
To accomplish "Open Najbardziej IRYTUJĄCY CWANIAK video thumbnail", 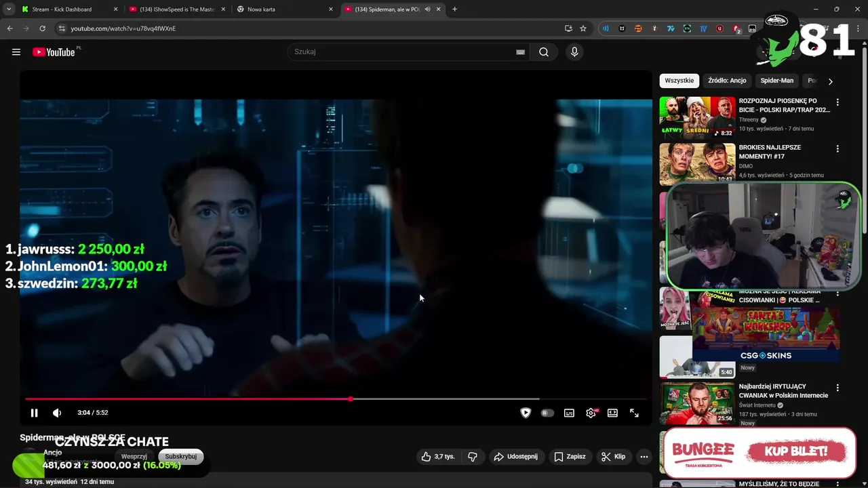I will [x=697, y=403].
